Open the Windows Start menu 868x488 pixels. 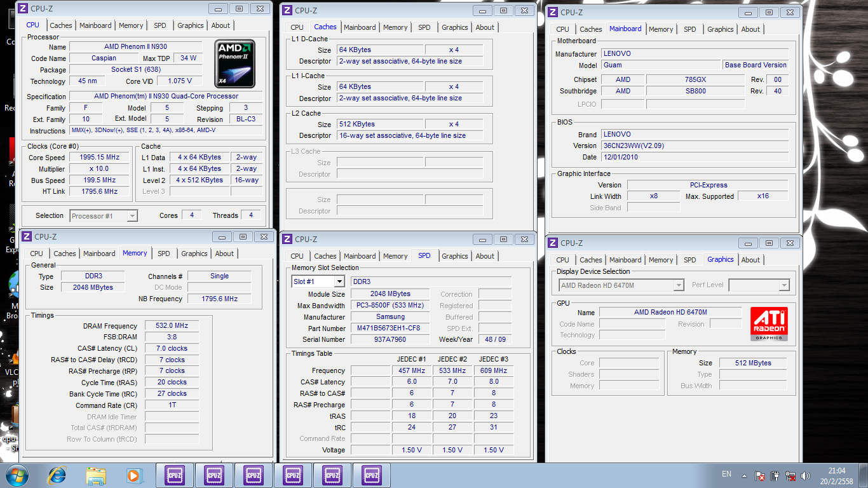pos(17,475)
